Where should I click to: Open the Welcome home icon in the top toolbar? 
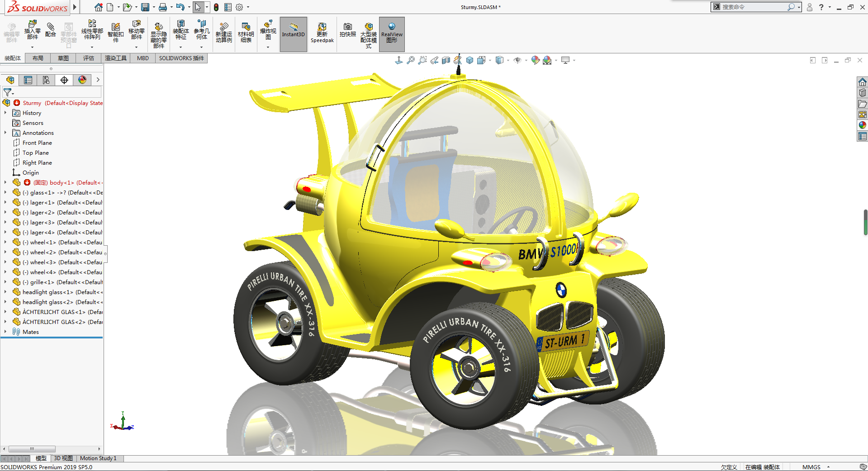(x=98, y=7)
